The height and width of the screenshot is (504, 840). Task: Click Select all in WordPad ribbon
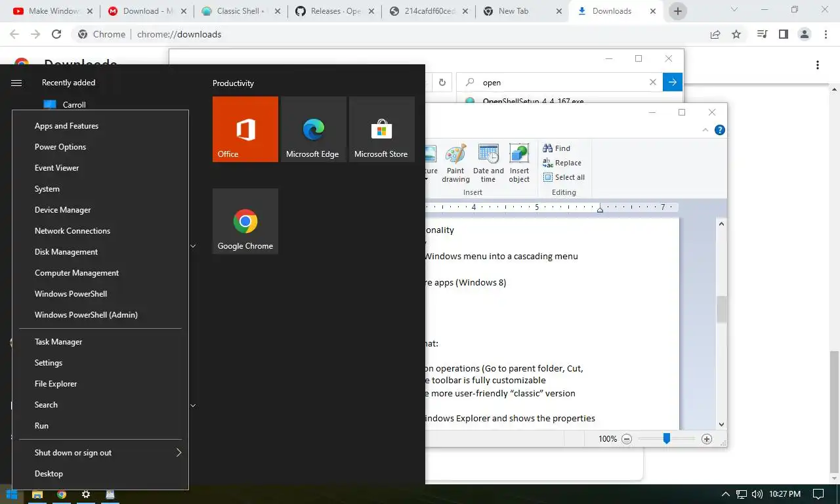[564, 177]
